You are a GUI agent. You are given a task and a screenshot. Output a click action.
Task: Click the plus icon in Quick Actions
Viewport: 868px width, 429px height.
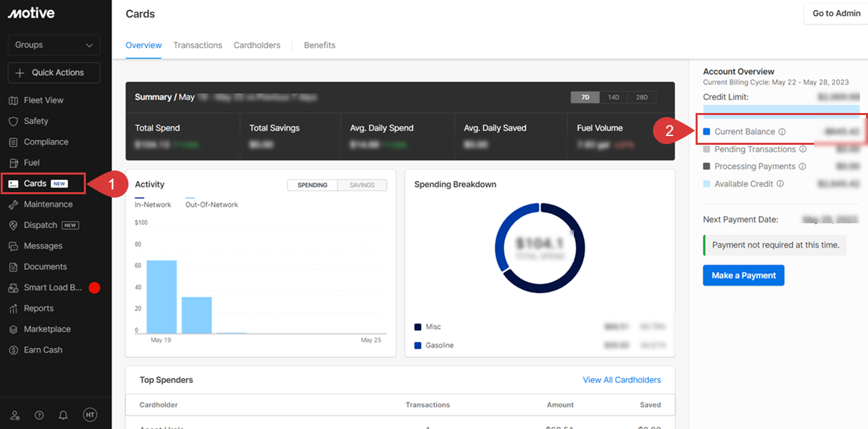(20, 72)
